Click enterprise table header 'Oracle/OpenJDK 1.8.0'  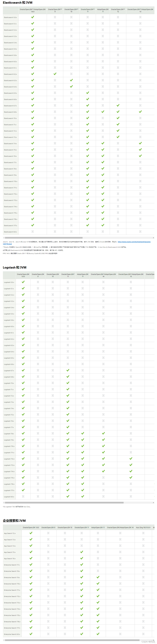31,527
